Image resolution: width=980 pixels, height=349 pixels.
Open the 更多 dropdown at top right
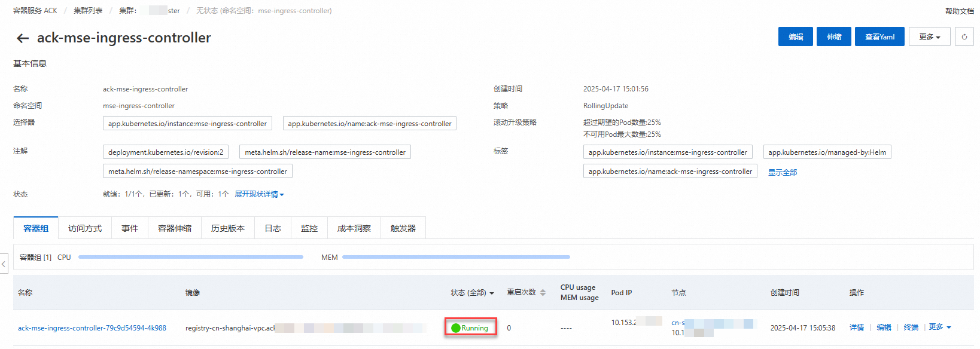pyautogui.click(x=930, y=36)
